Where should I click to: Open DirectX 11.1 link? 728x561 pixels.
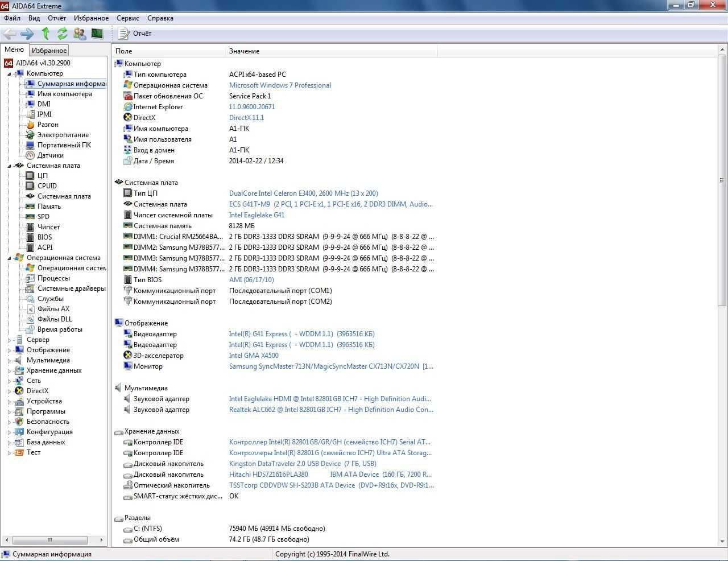(x=246, y=118)
